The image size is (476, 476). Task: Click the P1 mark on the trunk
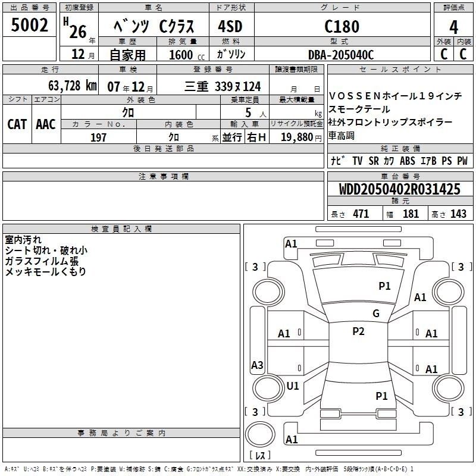pos(381,396)
